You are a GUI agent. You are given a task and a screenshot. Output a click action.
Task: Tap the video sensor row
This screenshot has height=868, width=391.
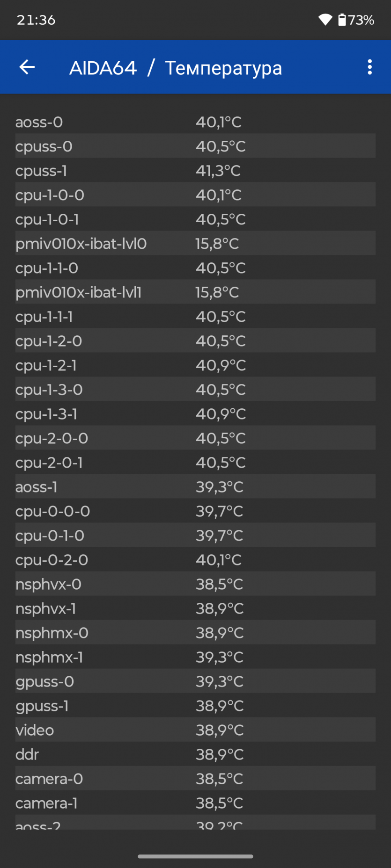pos(195,730)
